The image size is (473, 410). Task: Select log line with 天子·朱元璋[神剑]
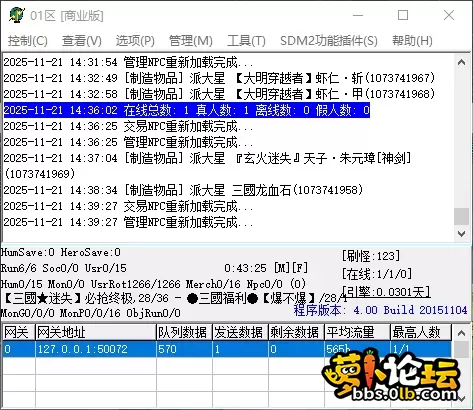(x=207, y=166)
